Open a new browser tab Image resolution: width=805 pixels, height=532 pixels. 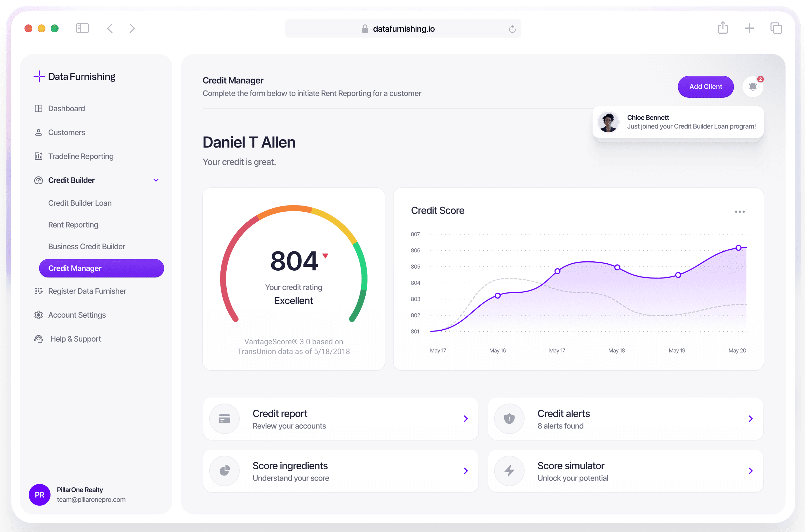(x=749, y=28)
